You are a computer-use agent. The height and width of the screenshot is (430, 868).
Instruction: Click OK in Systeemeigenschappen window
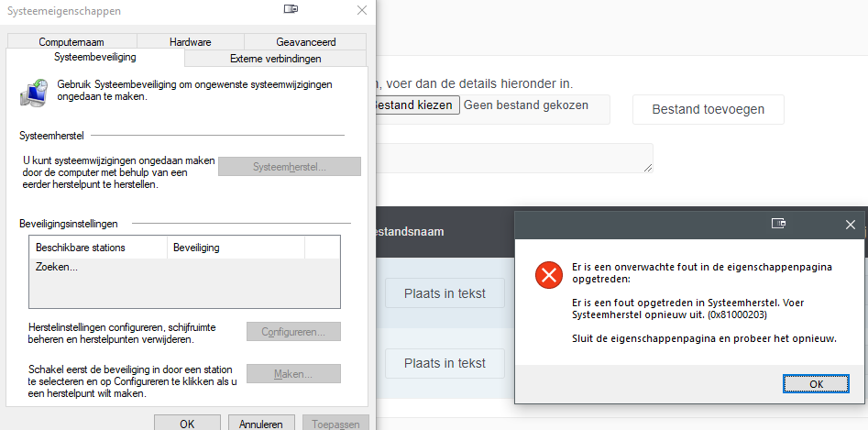click(x=187, y=424)
